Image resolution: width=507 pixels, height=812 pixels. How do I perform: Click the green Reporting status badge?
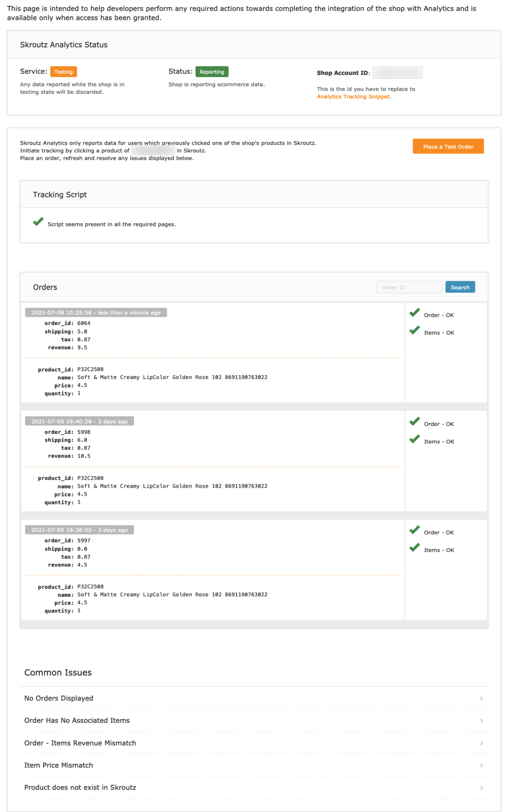tap(212, 72)
